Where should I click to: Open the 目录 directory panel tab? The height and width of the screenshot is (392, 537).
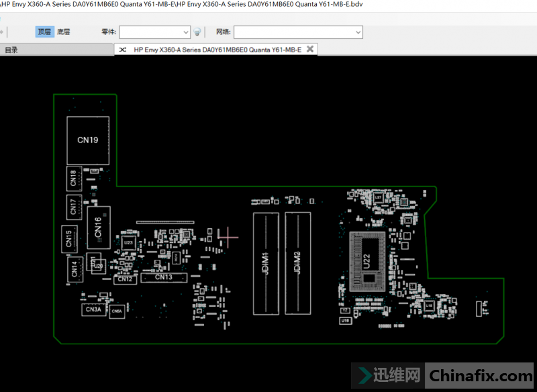pyautogui.click(x=11, y=50)
